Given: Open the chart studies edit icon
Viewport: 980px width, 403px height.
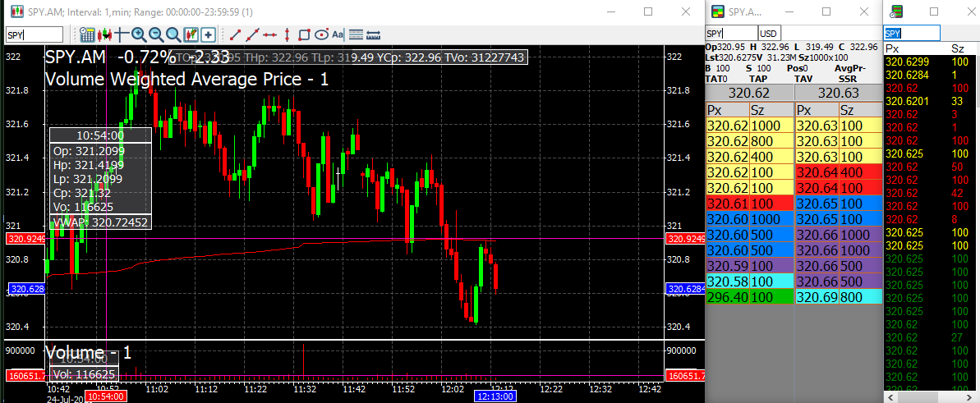Looking at the screenshot, I should coord(191,35).
